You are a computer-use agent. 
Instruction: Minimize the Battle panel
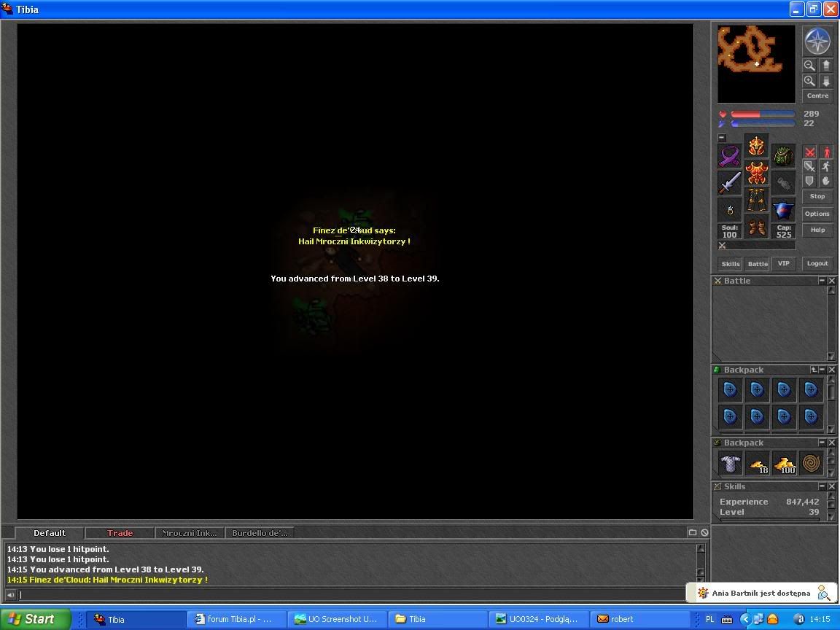point(822,281)
